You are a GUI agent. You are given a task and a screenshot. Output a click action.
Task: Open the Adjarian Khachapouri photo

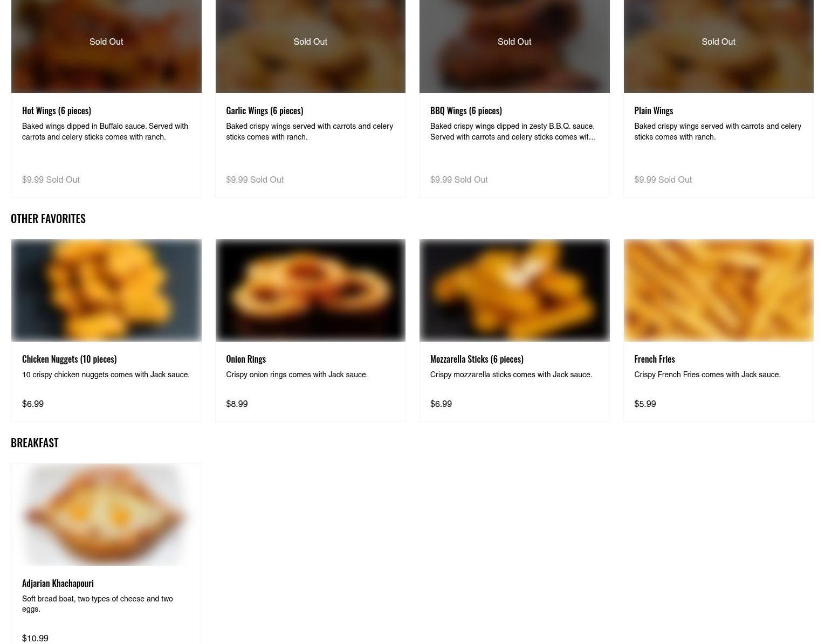point(106,515)
